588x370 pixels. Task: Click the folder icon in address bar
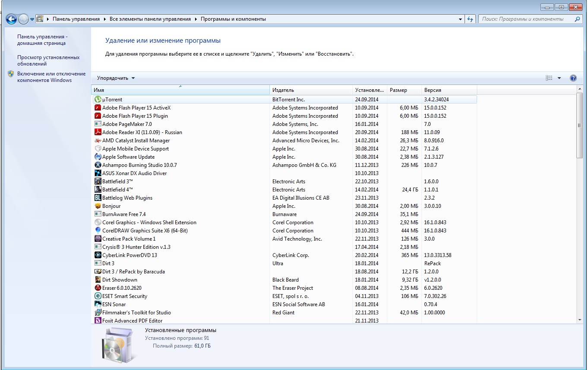[40, 19]
